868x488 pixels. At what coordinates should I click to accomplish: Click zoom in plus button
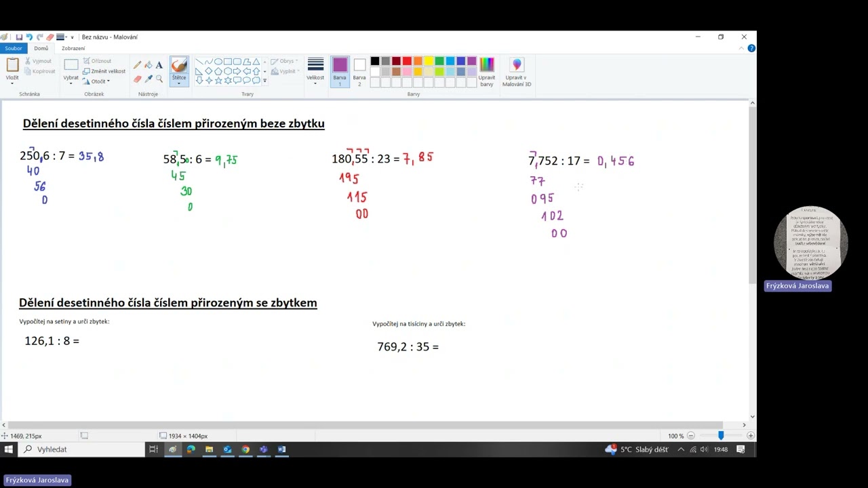pyautogui.click(x=749, y=436)
